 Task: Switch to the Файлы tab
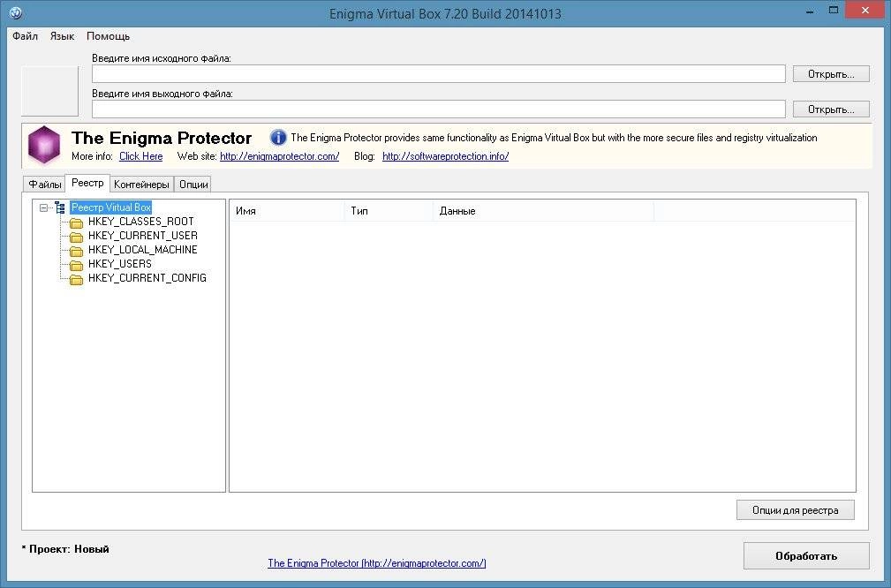tap(45, 185)
